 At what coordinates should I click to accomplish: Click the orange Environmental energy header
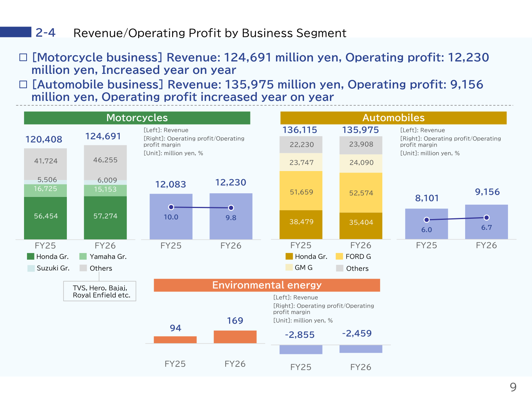tap(267, 285)
